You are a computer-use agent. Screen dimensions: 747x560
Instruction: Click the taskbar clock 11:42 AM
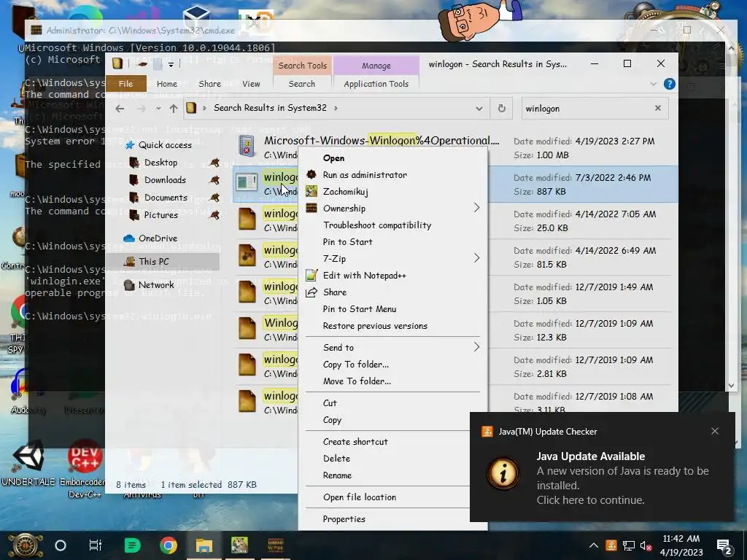coord(681,539)
